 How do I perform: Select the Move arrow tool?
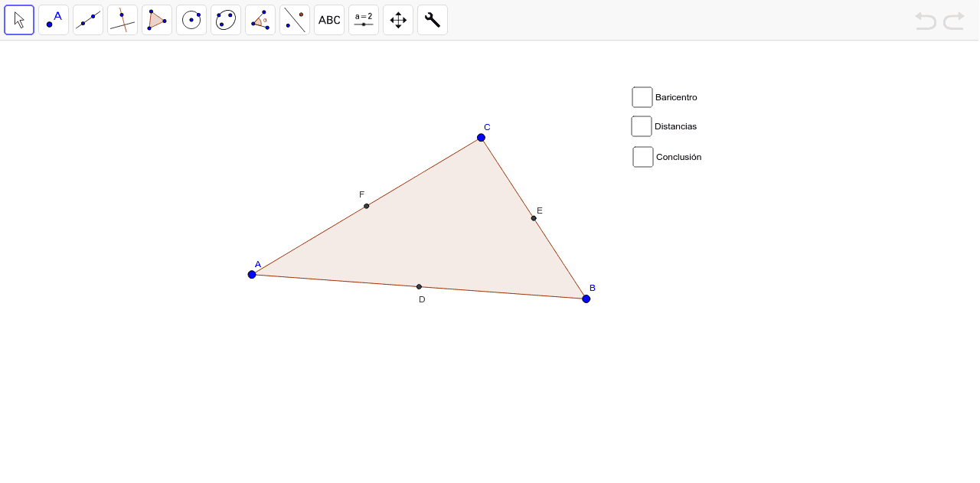[x=19, y=20]
